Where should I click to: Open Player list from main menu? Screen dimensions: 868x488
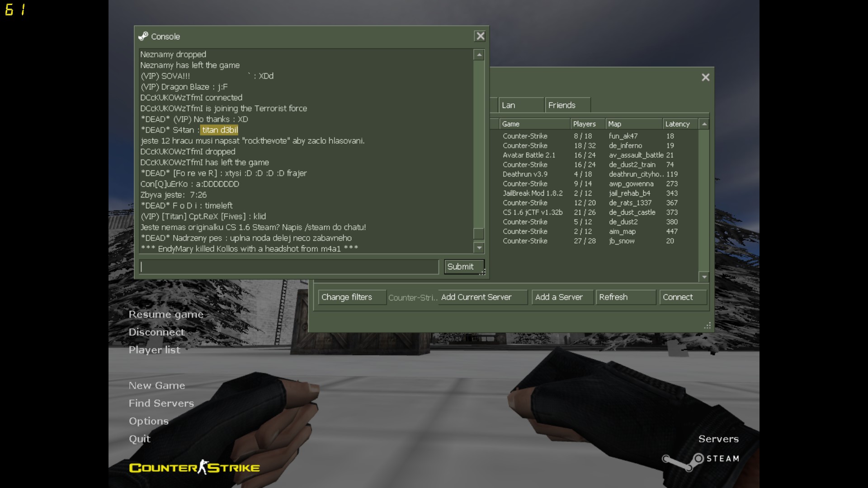click(x=155, y=350)
